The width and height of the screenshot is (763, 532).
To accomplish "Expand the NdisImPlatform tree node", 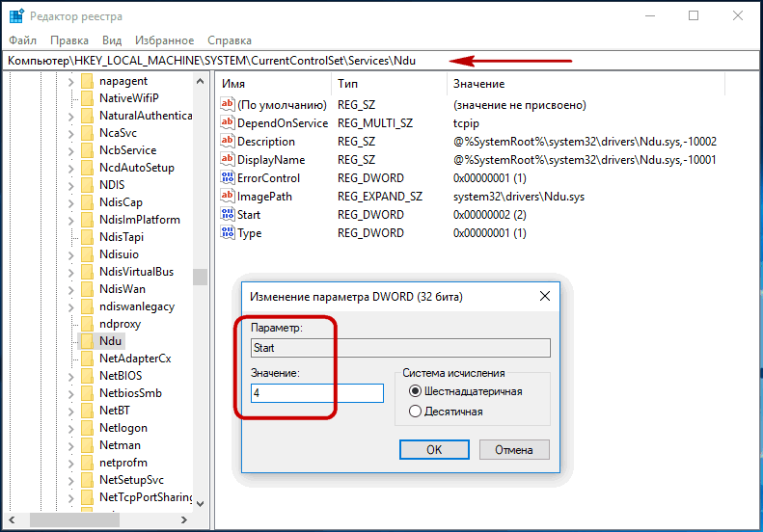I will 71,221.
